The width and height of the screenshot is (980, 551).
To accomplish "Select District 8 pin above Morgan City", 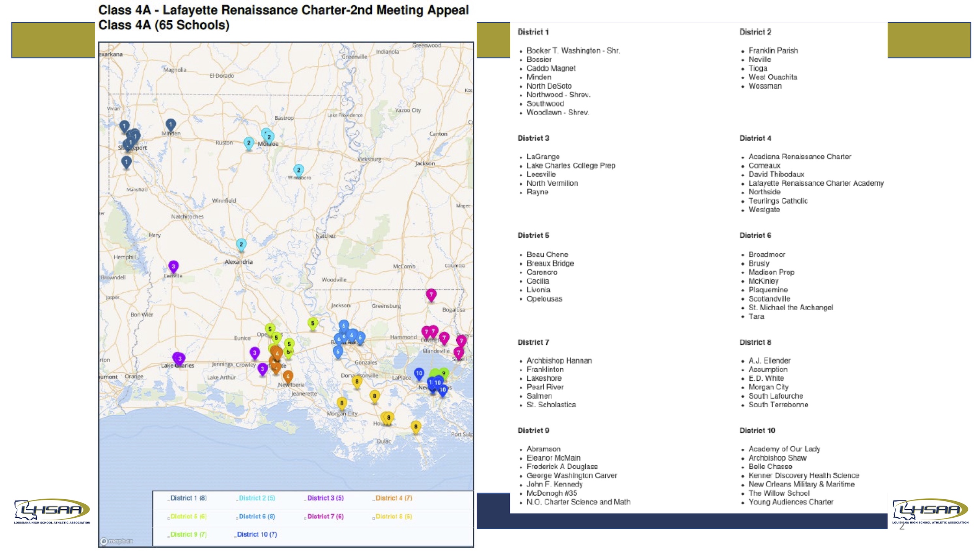I will click(341, 403).
